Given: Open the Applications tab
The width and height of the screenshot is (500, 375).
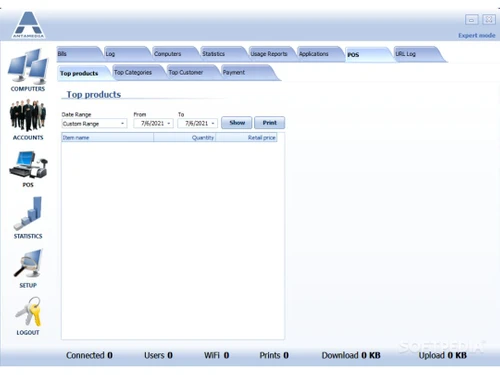Looking at the screenshot, I should point(320,54).
